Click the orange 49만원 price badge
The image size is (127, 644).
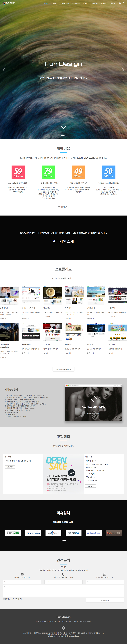tap(78, 172)
